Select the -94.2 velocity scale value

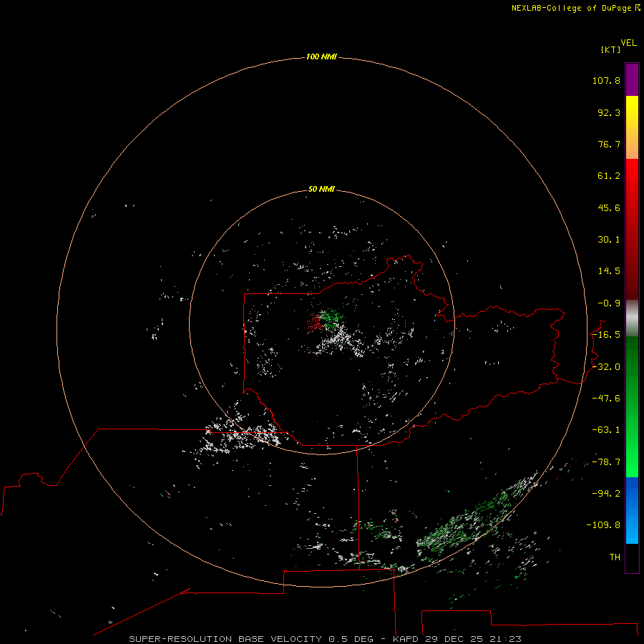pyautogui.click(x=606, y=493)
